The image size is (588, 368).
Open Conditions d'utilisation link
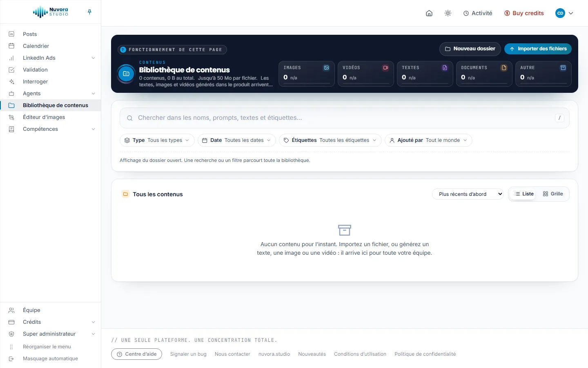tap(360, 354)
